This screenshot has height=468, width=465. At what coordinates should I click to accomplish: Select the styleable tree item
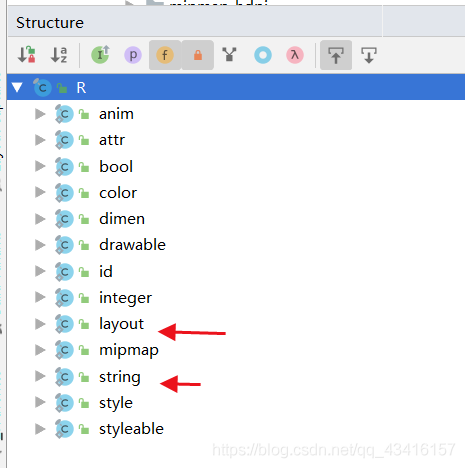tap(131, 429)
